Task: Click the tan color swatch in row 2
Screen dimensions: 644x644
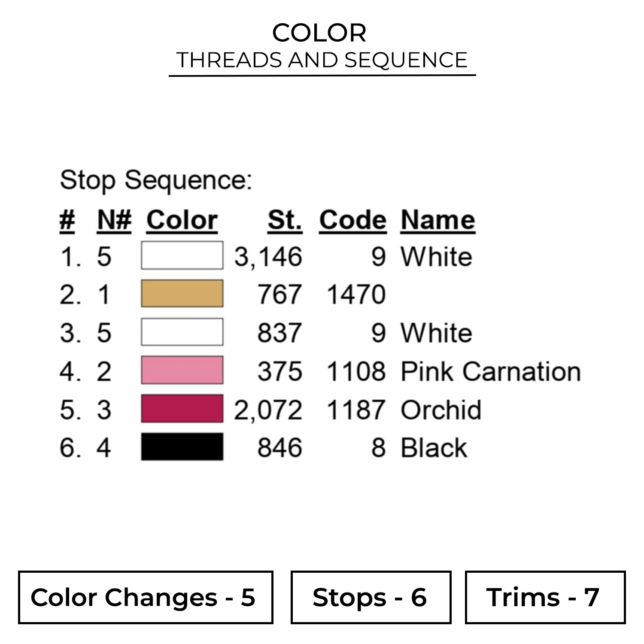Action: 182,294
